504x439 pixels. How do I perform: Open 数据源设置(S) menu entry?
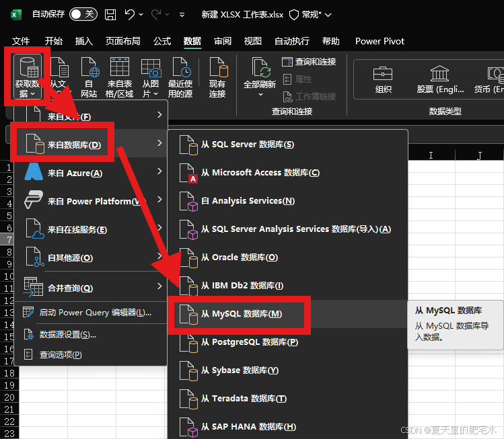91,335
